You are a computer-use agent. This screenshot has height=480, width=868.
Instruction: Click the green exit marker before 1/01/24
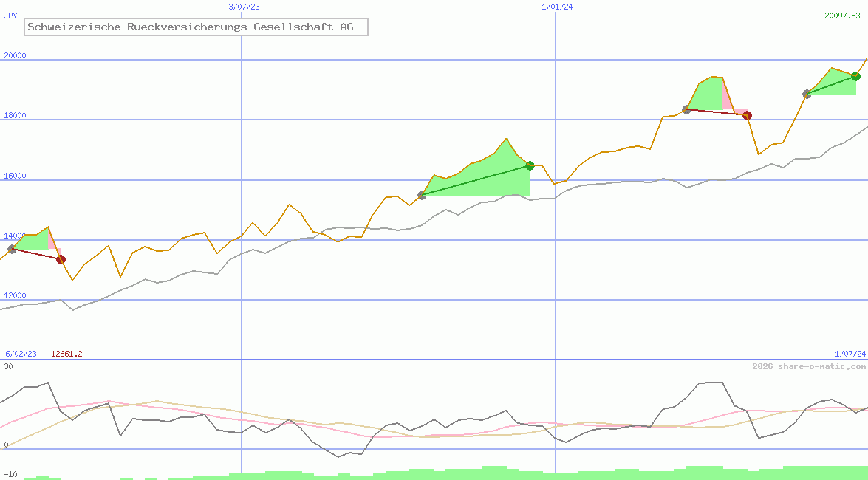(530, 165)
